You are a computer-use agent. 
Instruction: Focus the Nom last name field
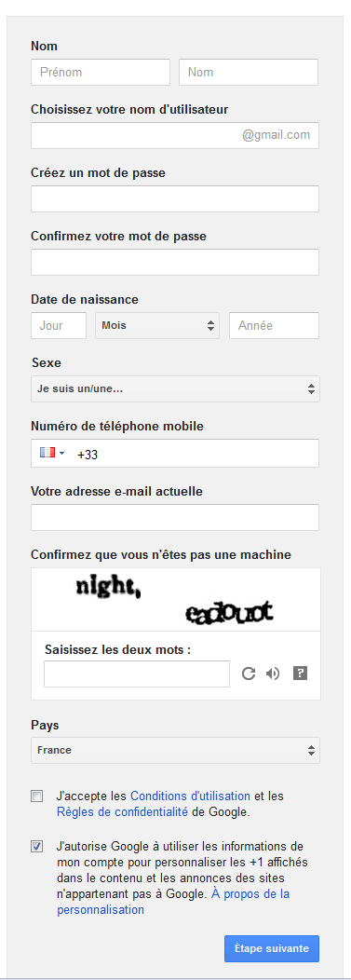[x=249, y=72]
